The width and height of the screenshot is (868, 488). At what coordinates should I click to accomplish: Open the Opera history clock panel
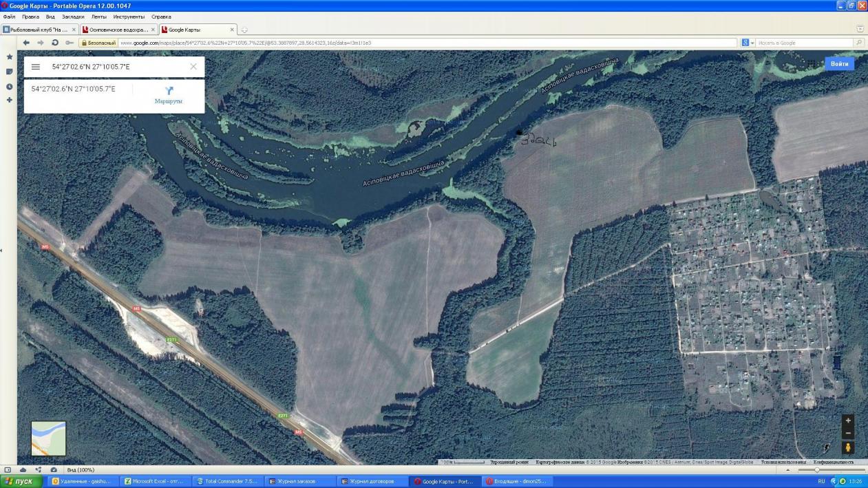pos(9,87)
